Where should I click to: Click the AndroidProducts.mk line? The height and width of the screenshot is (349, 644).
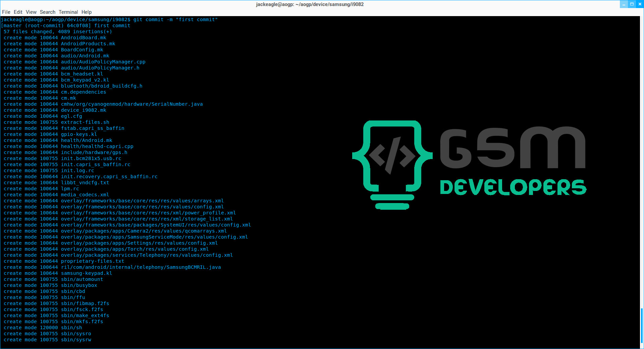(59, 44)
